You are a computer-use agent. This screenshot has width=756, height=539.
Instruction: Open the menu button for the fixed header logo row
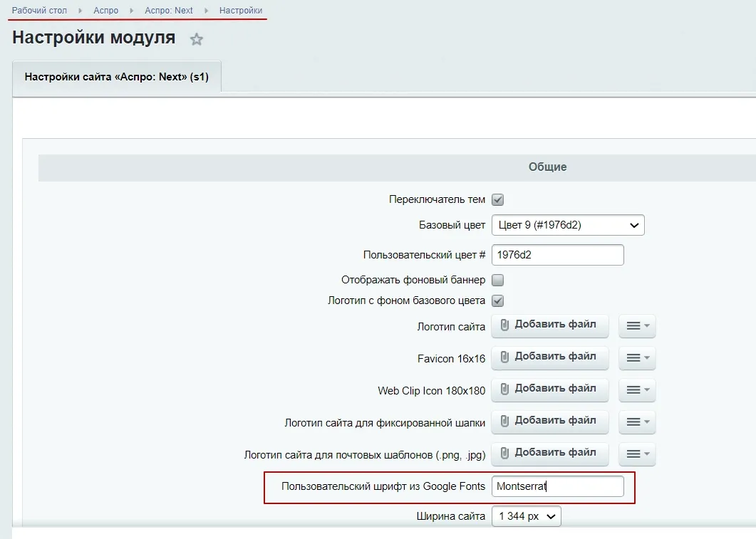pos(637,422)
